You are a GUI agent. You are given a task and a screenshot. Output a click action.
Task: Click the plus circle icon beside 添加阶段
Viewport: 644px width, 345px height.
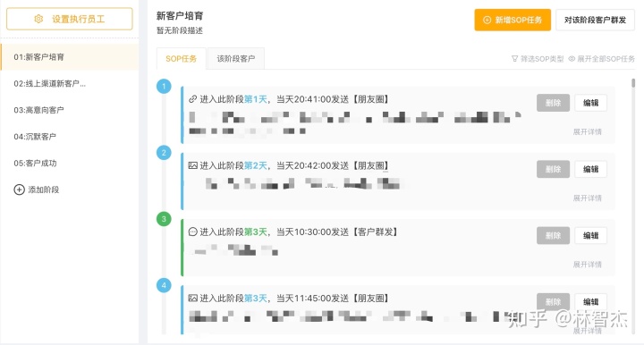click(x=20, y=189)
